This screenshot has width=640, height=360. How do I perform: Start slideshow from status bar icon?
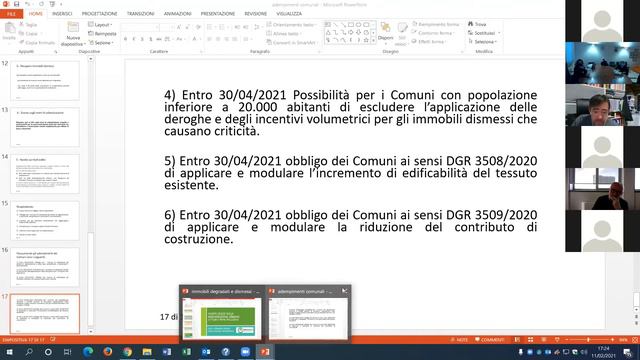tap(557, 340)
